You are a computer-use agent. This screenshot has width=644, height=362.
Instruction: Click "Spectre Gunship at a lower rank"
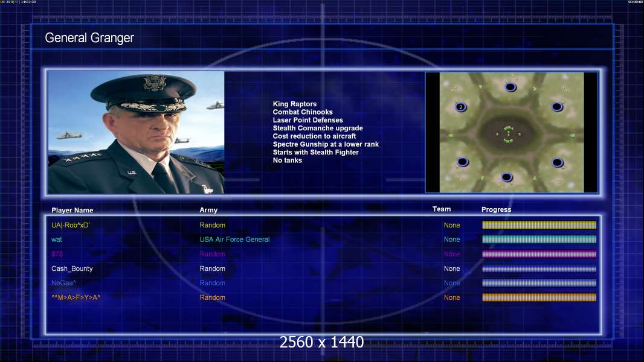[326, 144]
